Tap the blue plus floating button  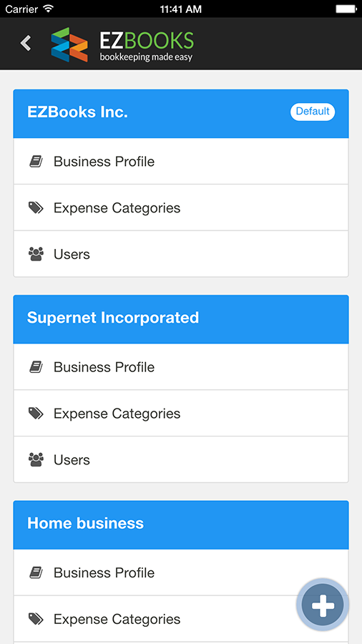[323, 605]
